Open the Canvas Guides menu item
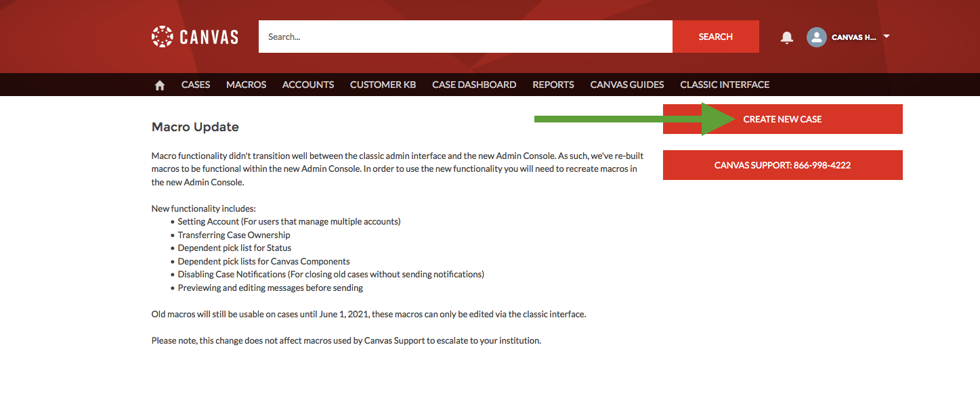This screenshot has width=980, height=410. tap(627, 85)
